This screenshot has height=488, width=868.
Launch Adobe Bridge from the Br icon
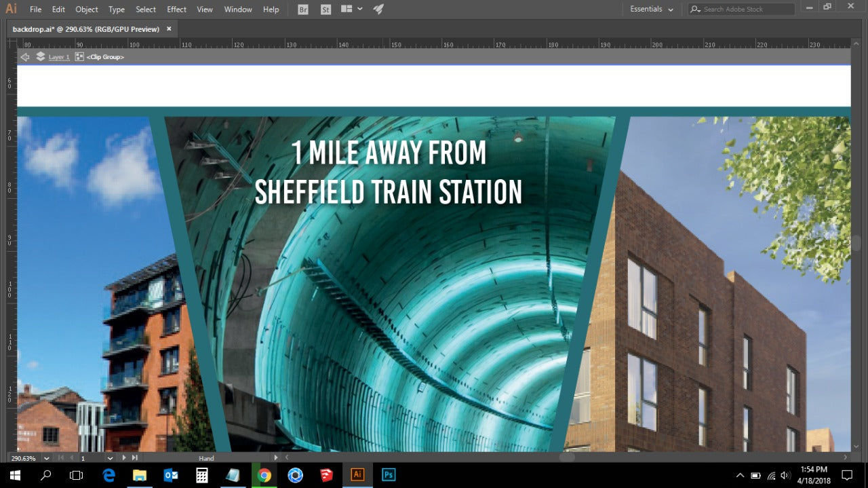click(x=303, y=10)
